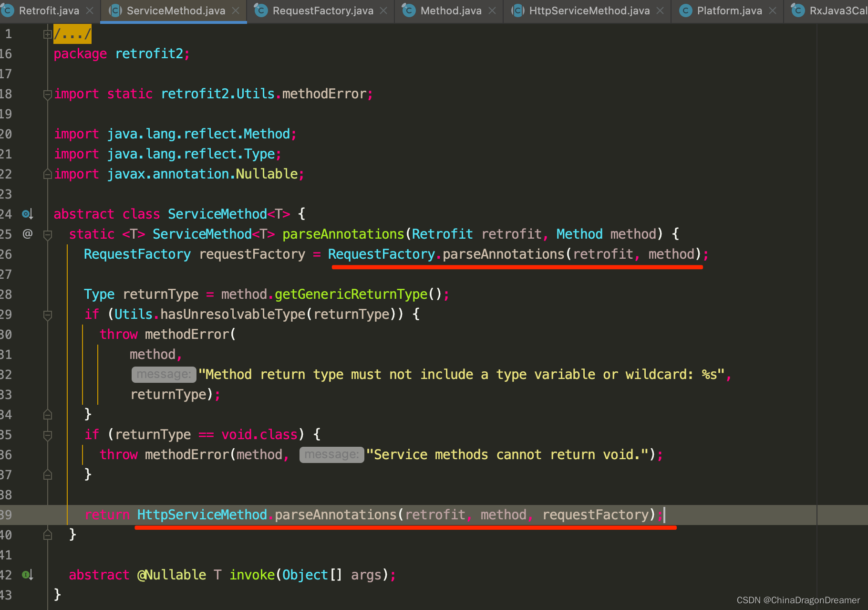Click the fold end marker at line 37
The width and height of the screenshot is (868, 610).
point(47,474)
